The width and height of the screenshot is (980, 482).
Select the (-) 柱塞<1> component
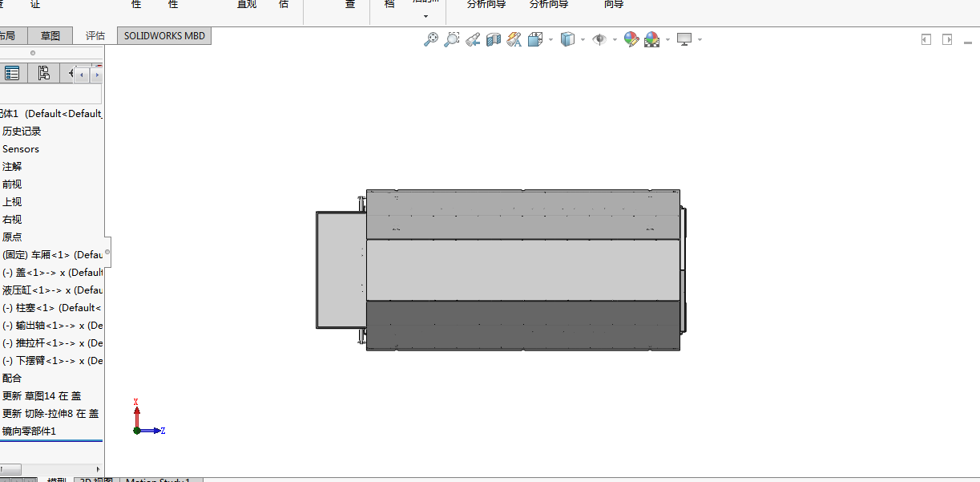click(x=51, y=307)
